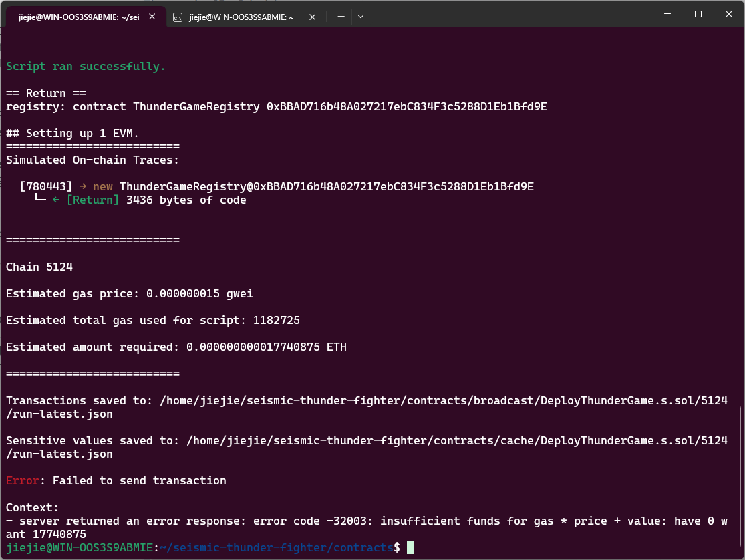The image size is (745, 560).
Task: Open the new-tab profile dropdown
Action: pyautogui.click(x=361, y=17)
